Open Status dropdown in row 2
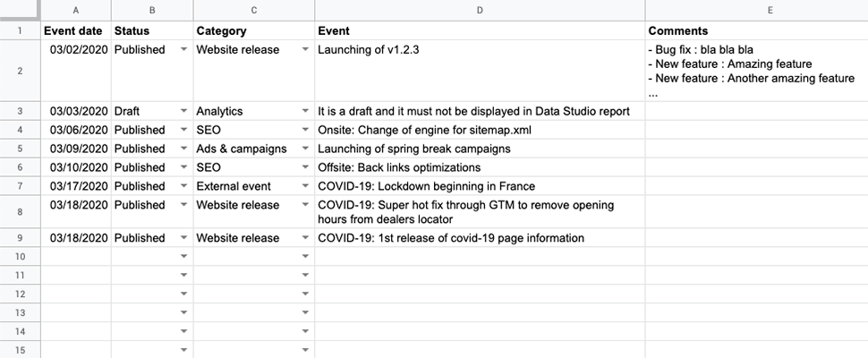 [183, 49]
